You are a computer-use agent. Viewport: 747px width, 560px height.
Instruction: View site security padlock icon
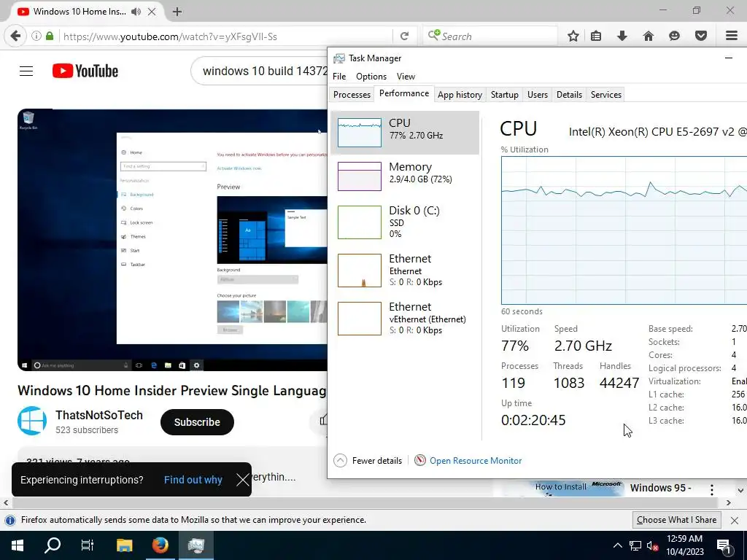50,36
